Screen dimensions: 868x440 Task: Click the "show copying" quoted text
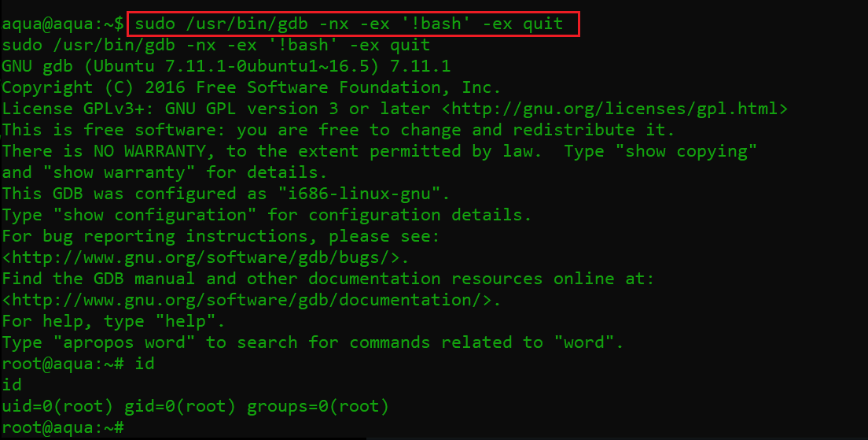pyautogui.click(x=692, y=151)
